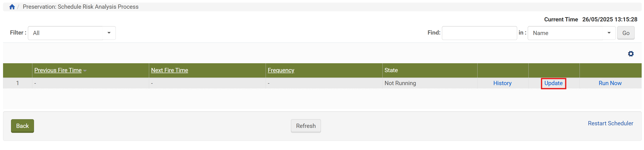Click the Find text input field
Viewport: 644px width, 150px height.
pyautogui.click(x=479, y=33)
